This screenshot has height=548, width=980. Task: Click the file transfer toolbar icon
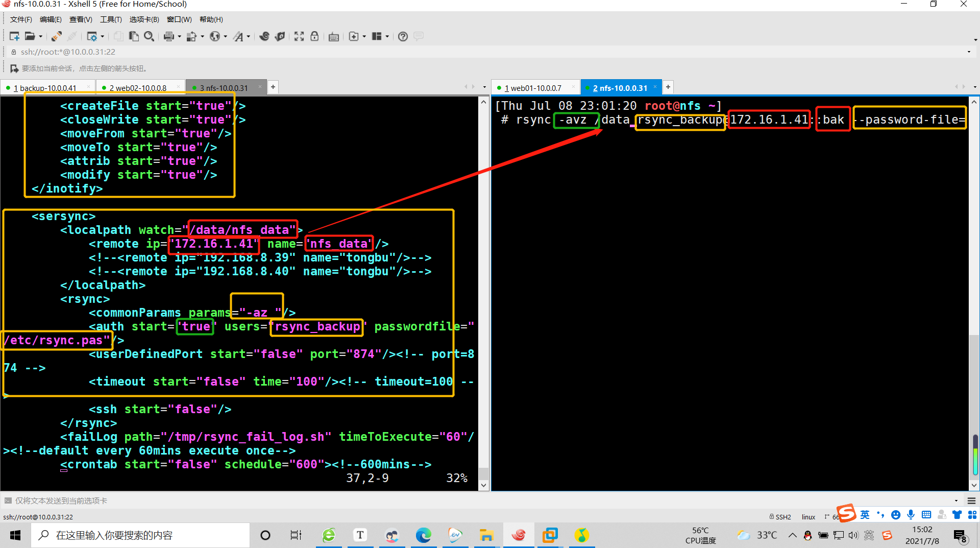pos(191,36)
